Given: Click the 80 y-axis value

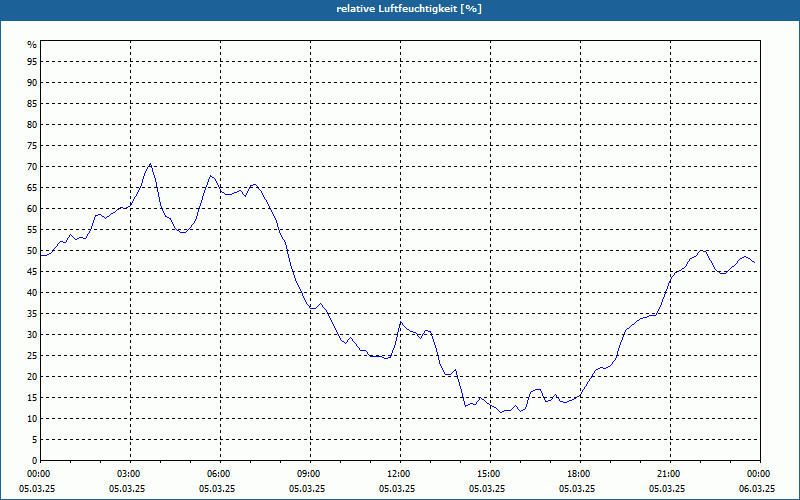Looking at the screenshot, I should (32, 124).
